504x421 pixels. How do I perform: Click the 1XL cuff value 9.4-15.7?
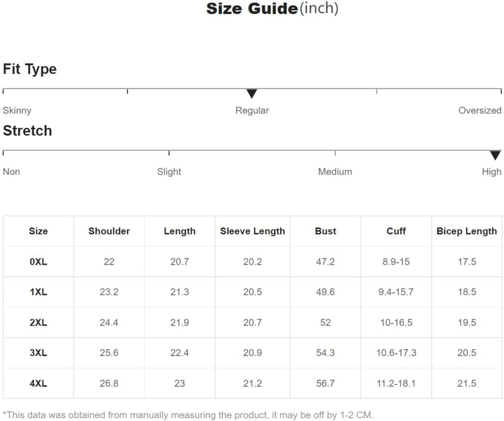(396, 292)
